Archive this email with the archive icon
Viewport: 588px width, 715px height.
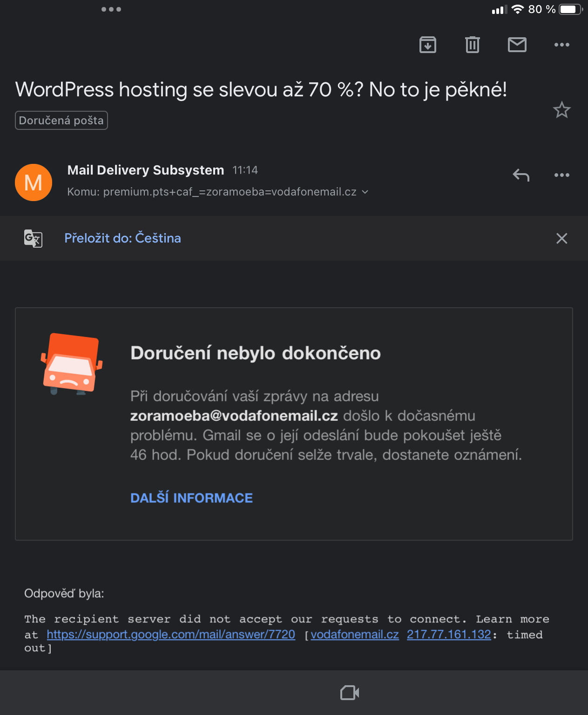tap(428, 45)
